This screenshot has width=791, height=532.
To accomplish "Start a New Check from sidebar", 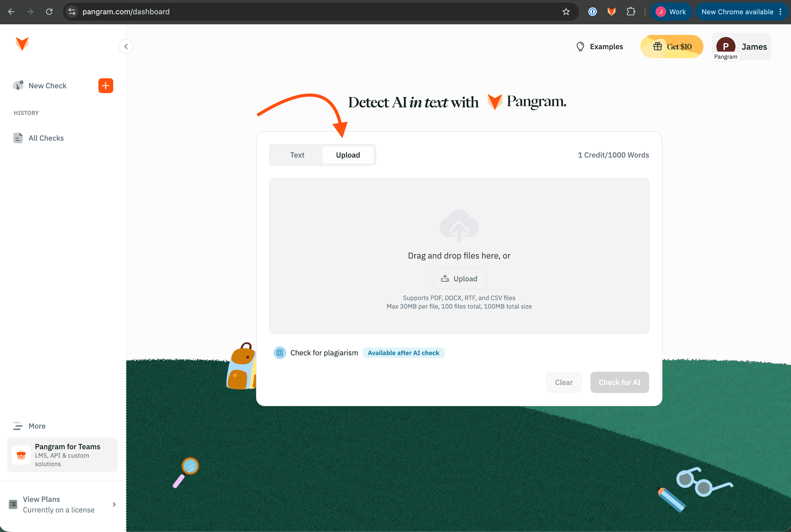I will click(48, 86).
